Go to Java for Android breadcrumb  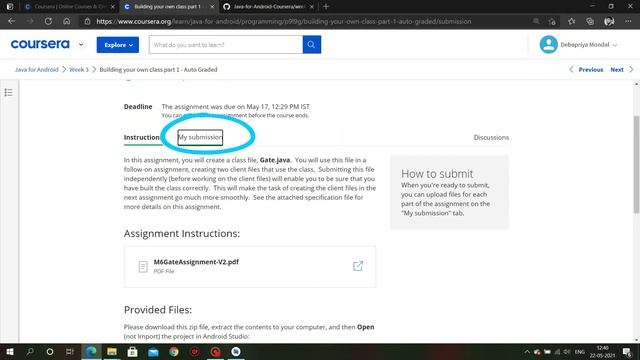tap(36, 69)
